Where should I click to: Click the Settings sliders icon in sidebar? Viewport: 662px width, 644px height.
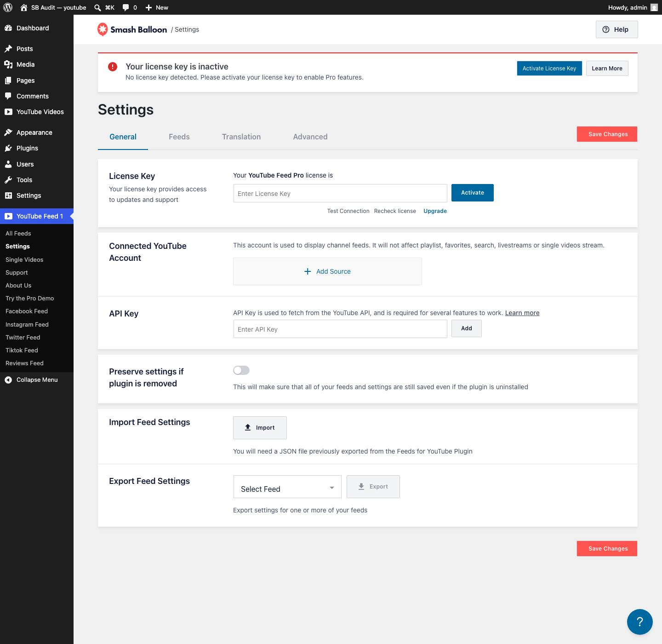click(x=8, y=195)
